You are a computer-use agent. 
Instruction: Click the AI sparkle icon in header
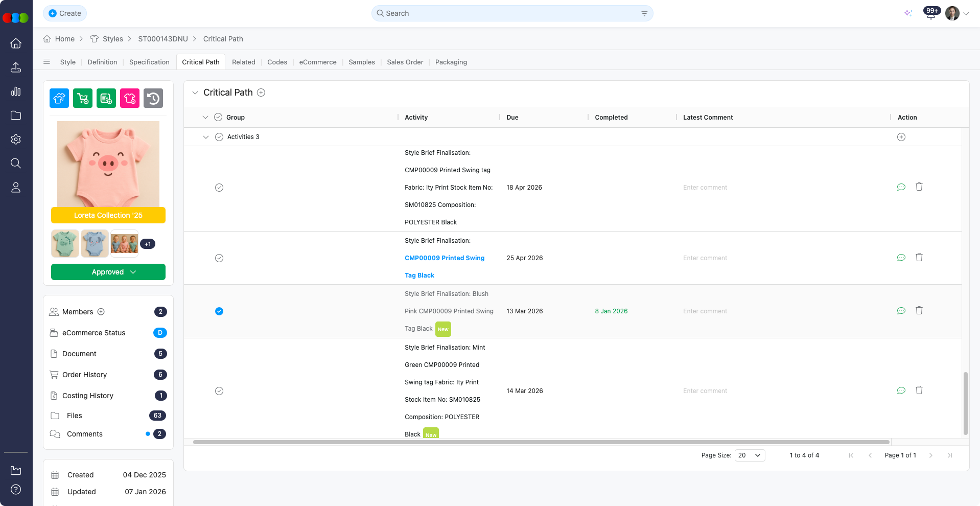click(908, 13)
